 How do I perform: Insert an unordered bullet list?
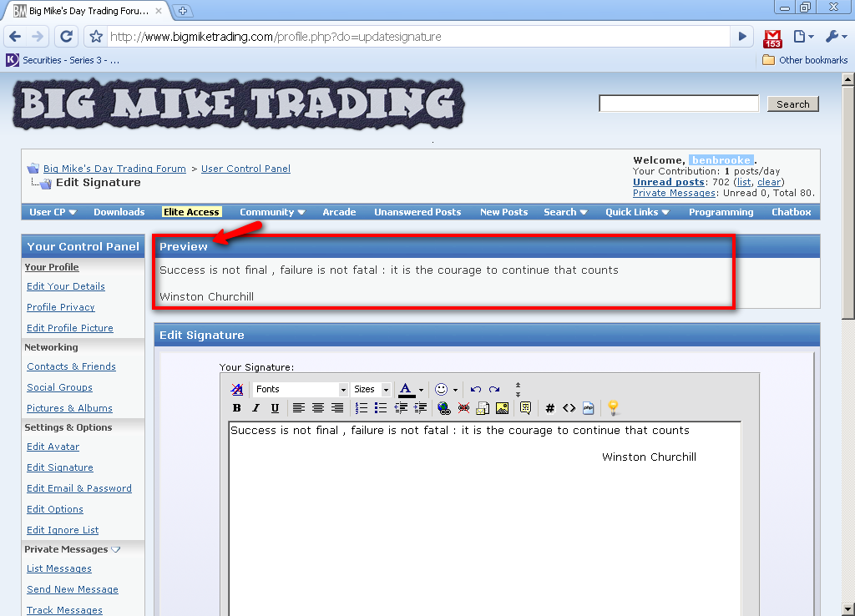(x=381, y=408)
